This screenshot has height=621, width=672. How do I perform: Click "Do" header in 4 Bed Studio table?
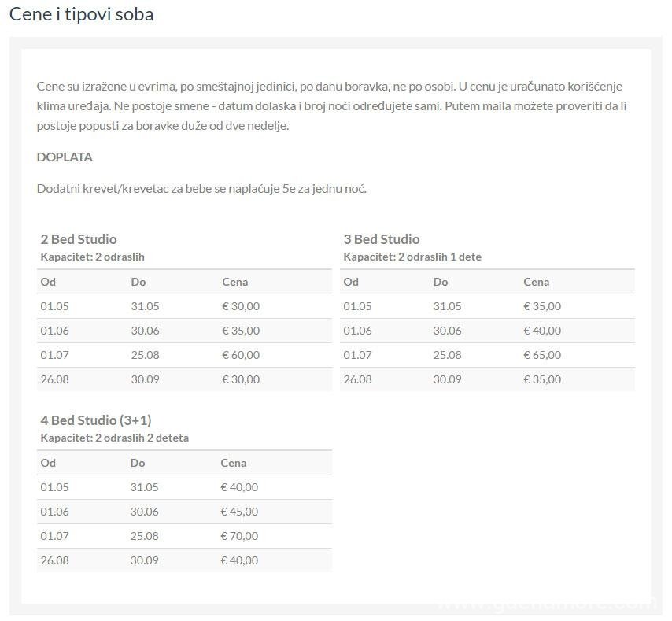click(138, 463)
